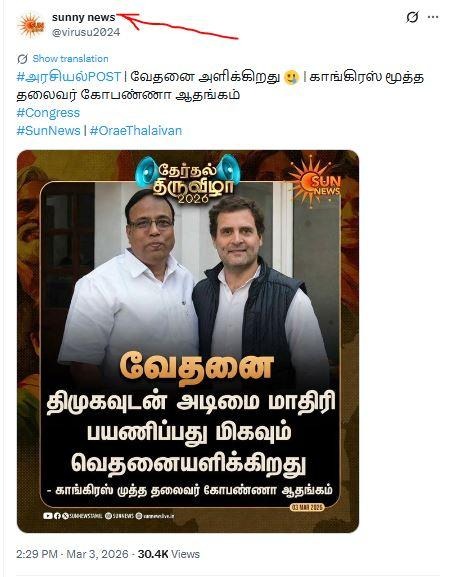Open the sunny news profile avatar
The height and width of the screenshot is (577, 449).
point(32,25)
